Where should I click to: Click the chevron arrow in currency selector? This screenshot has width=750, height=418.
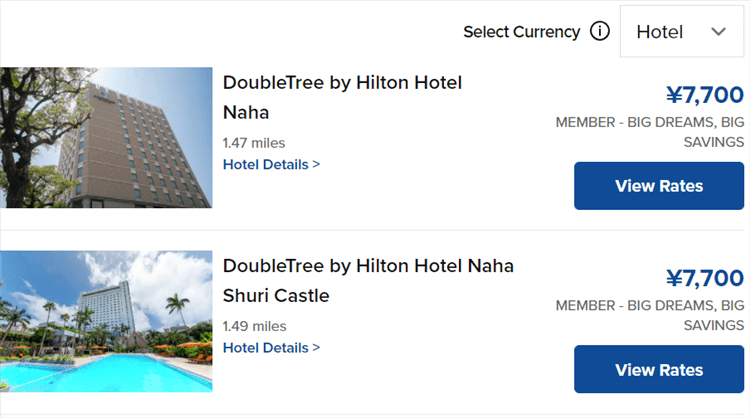click(x=718, y=31)
